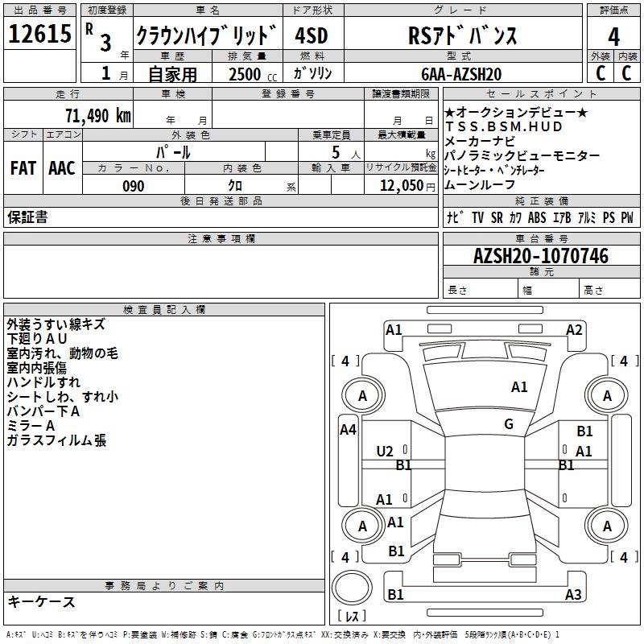This screenshot has height=644, width=644.
Task: Select 保証書 under 後日発送部品
Action: [27, 217]
